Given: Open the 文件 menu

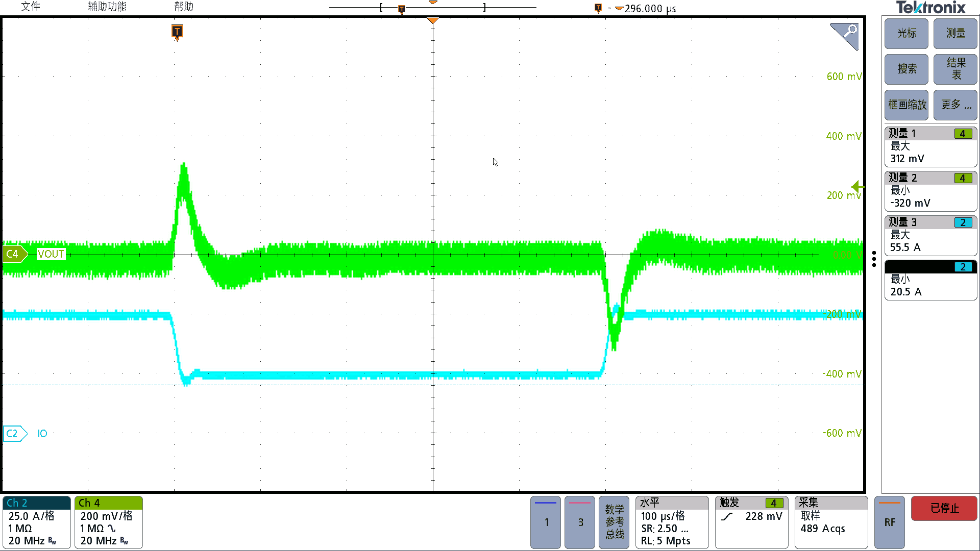Looking at the screenshot, I should (x=31, y=7).
